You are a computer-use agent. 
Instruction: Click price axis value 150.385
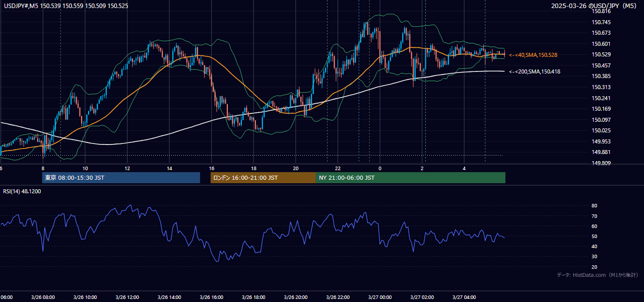[601, 76]
